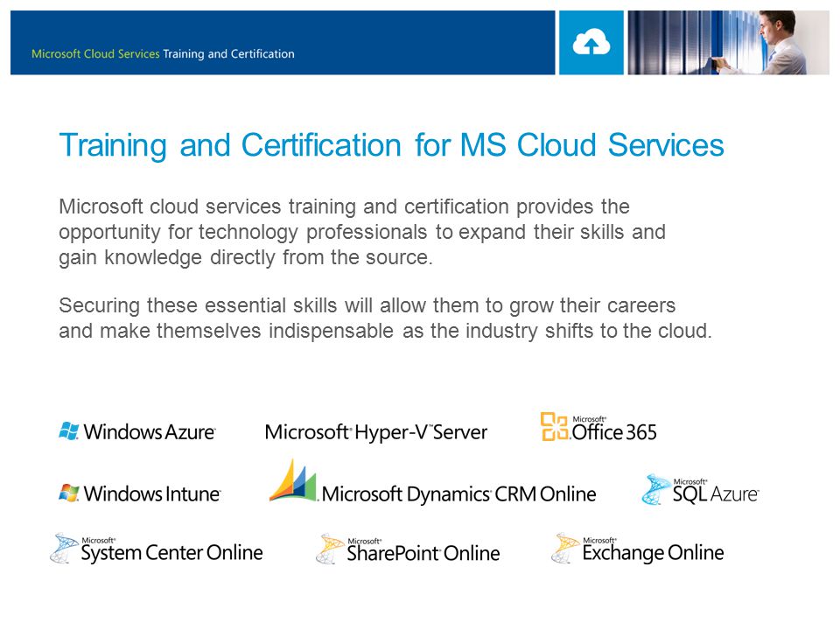Click the 'Windows Intune' text

[x=152, y=493]
